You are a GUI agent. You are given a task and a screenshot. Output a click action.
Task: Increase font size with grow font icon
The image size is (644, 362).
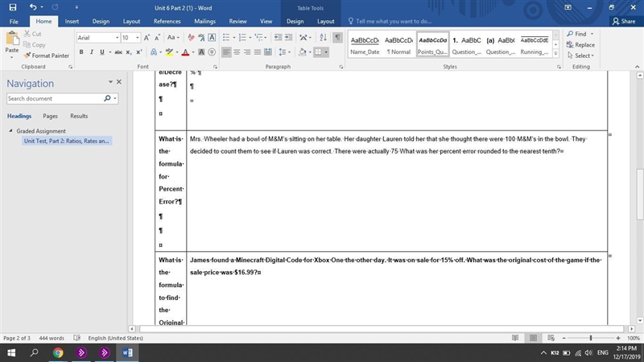click(147, 37)
